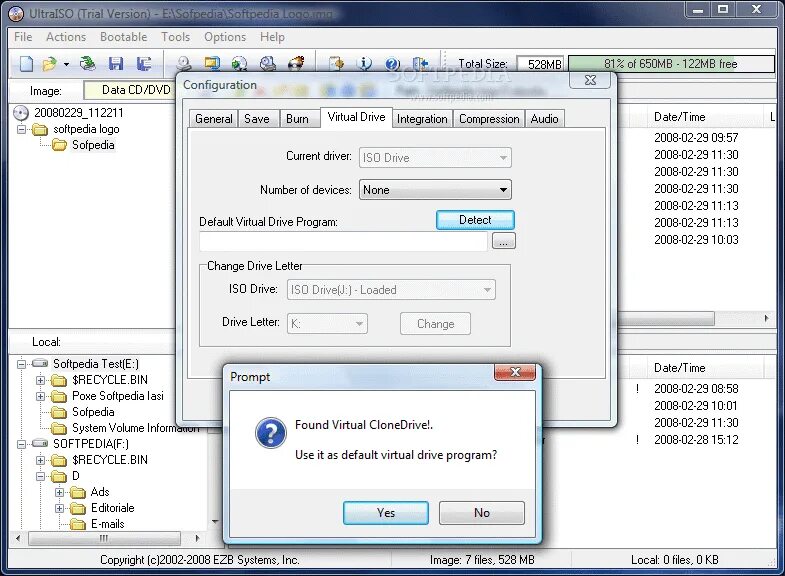Open the Actions menu
The image size is (785, 576).
(66, 37)
